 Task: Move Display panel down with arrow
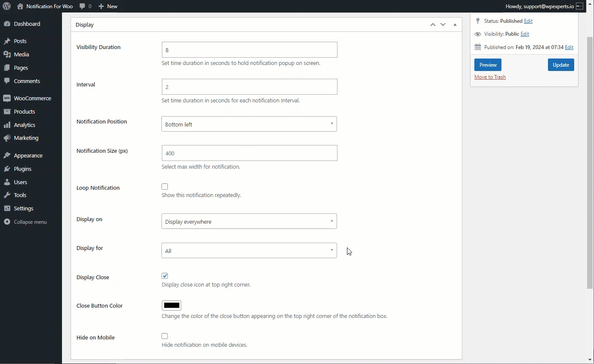point(443,25)
